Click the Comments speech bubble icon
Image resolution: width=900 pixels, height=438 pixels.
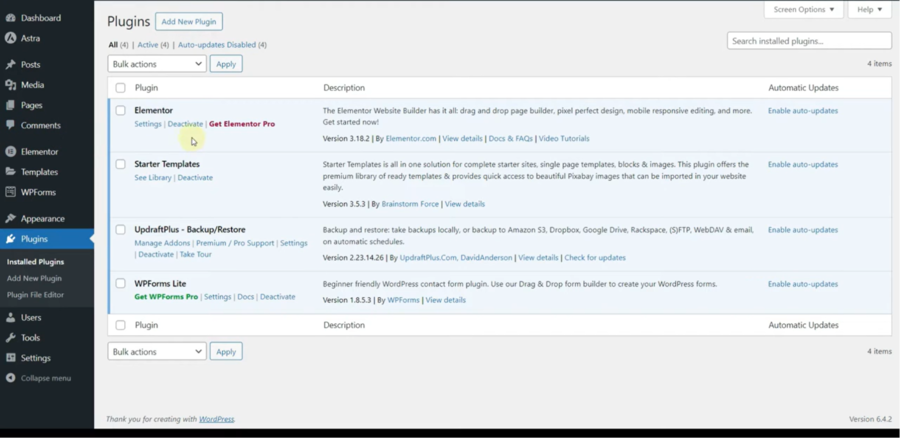pos(10,125)
